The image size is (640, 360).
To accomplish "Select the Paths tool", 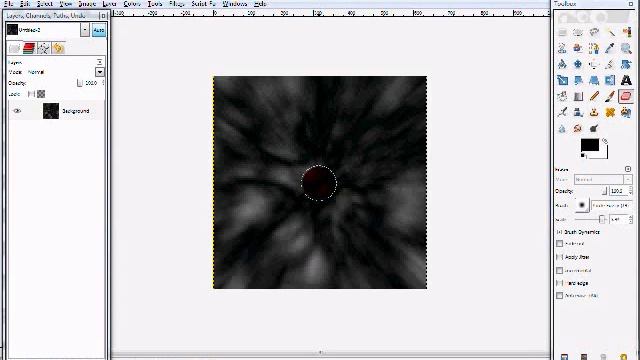I will coord(594,48).
